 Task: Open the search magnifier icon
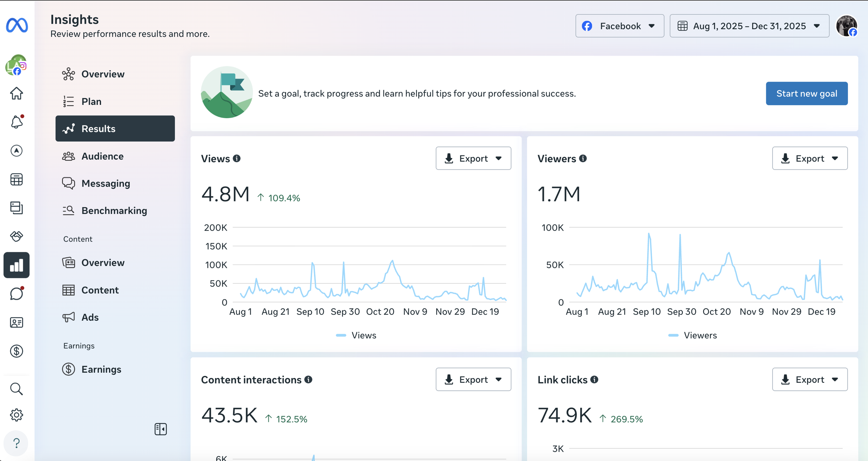tap(16, 389)
